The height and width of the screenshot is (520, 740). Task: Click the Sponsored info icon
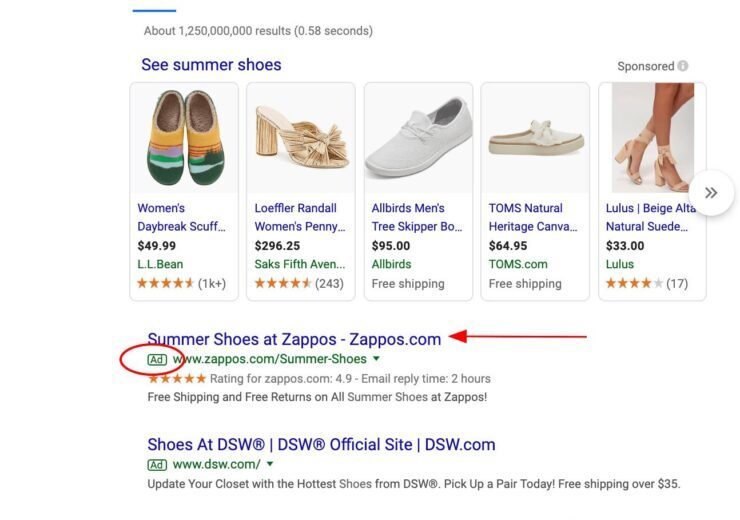(x=683, y=66)
